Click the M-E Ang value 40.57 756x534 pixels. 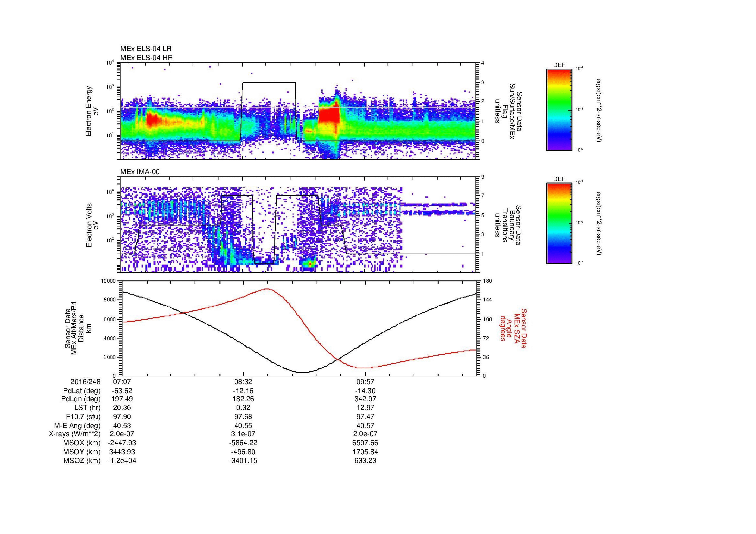click(366, 426)
